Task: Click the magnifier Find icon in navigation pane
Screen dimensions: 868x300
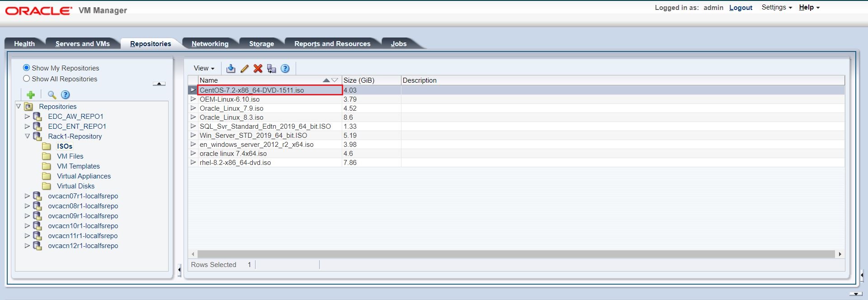Action: 52,94
